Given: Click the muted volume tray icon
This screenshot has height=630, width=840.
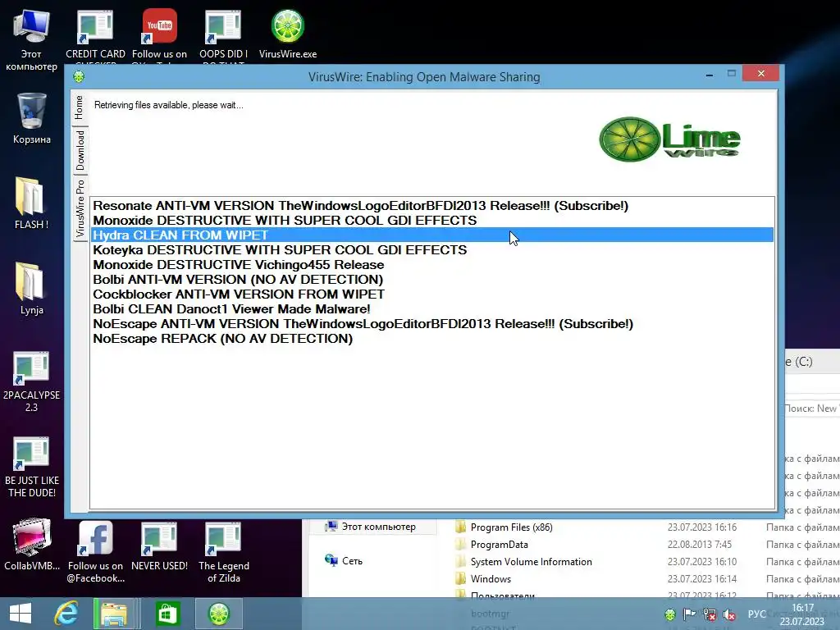Looking at the screenshot, I should 729,614.
